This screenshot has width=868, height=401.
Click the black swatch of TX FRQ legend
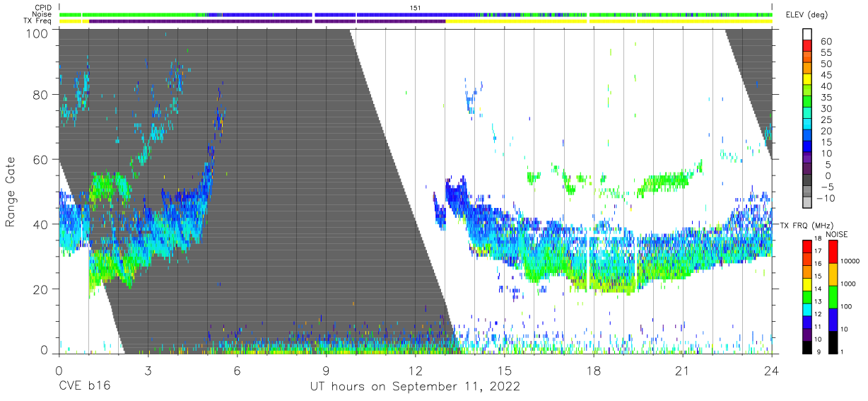point(809,347)
